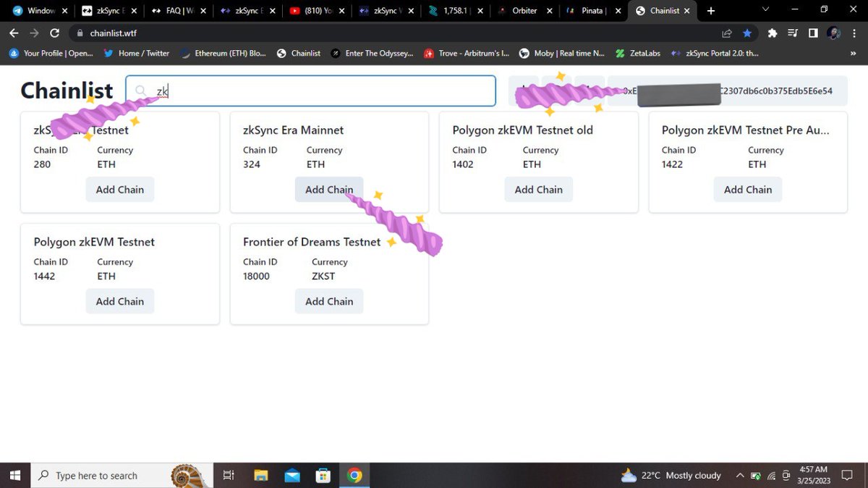Open the Trove - Arbitrum's bookmark
The width and height of the screenshot is (868, 488).
[467, 53]
